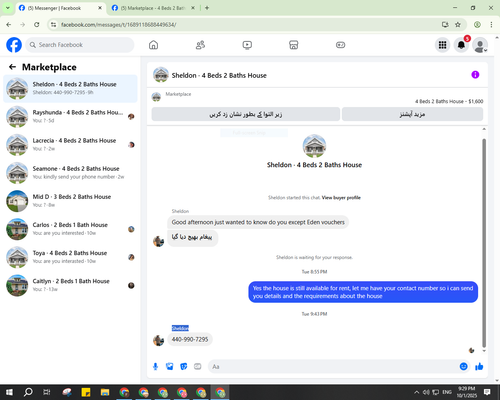This screenshot has height=400, width=500.
Task: Show hidden system tray icons
Action: 416,392
